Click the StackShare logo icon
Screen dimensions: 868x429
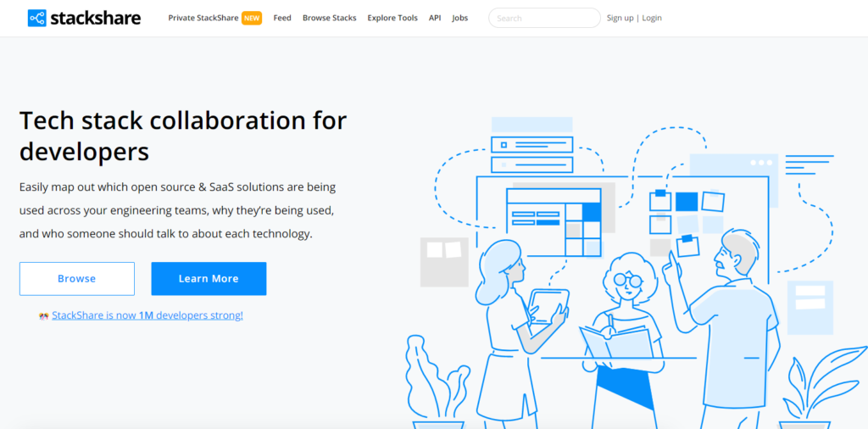click(x=37, y=18)
